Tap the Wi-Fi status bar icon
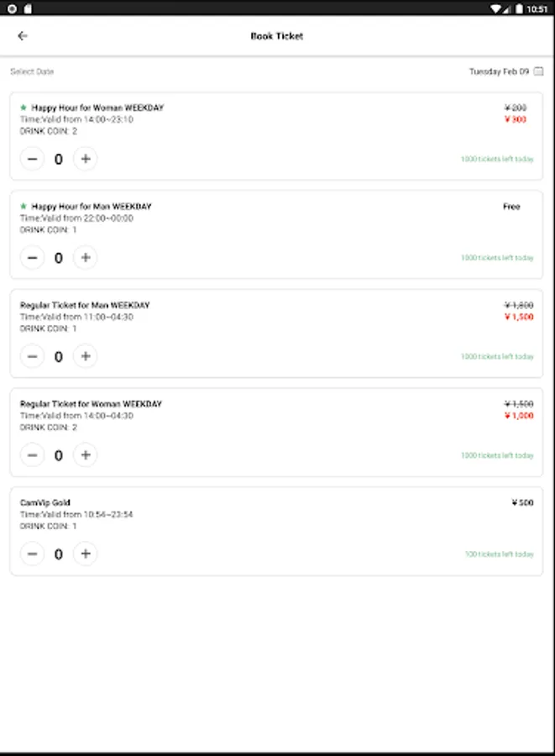The height and width of the screenshot is (756, 555). (x=495, y=8)
